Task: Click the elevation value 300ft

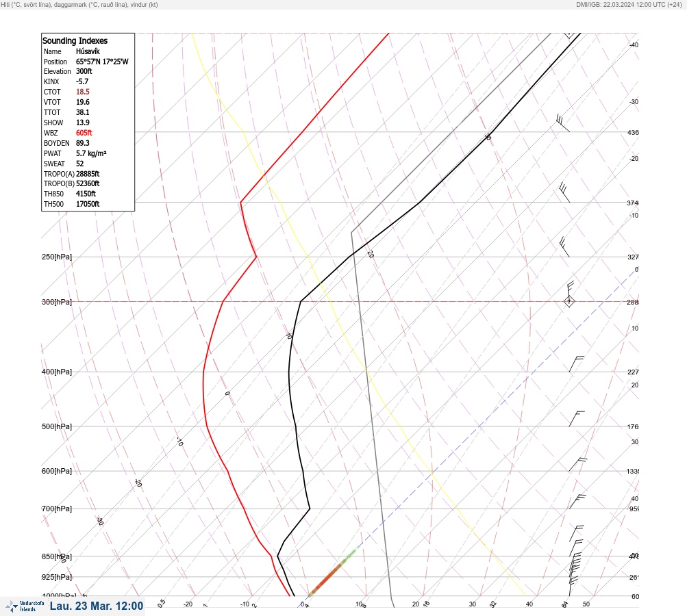Action: [84, 71]
